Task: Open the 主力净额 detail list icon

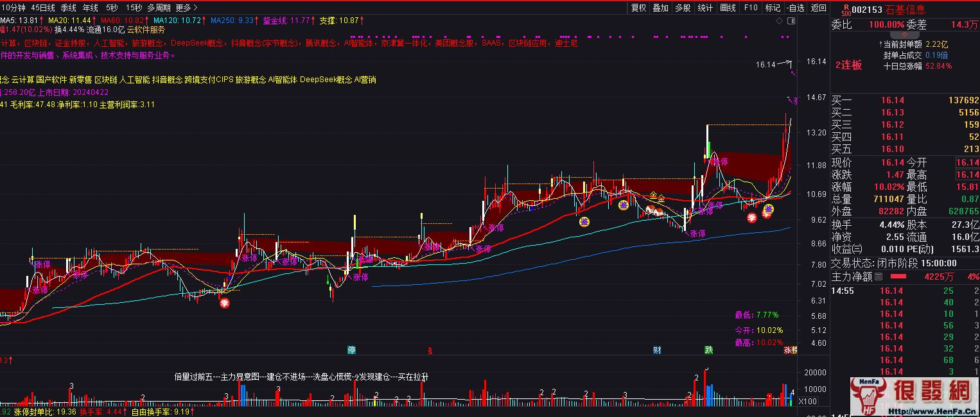Action: click(879, 277)
